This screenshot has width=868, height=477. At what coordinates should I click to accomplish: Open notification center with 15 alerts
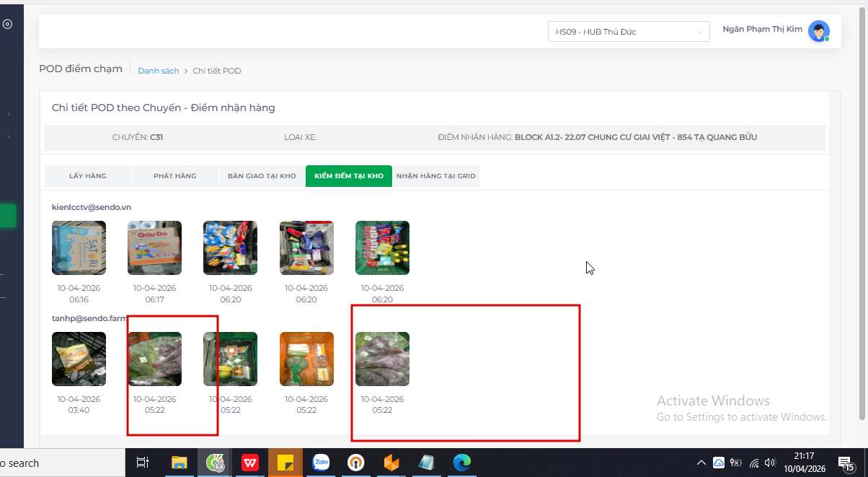[846, 463]
